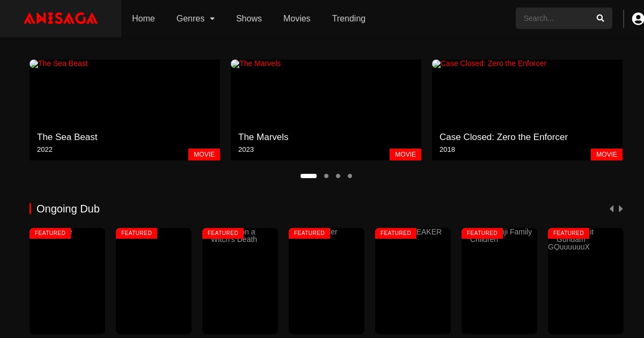Open the Trending page
Image resolution: width=644 pixels, height=338 pixels.
point(349,18)
